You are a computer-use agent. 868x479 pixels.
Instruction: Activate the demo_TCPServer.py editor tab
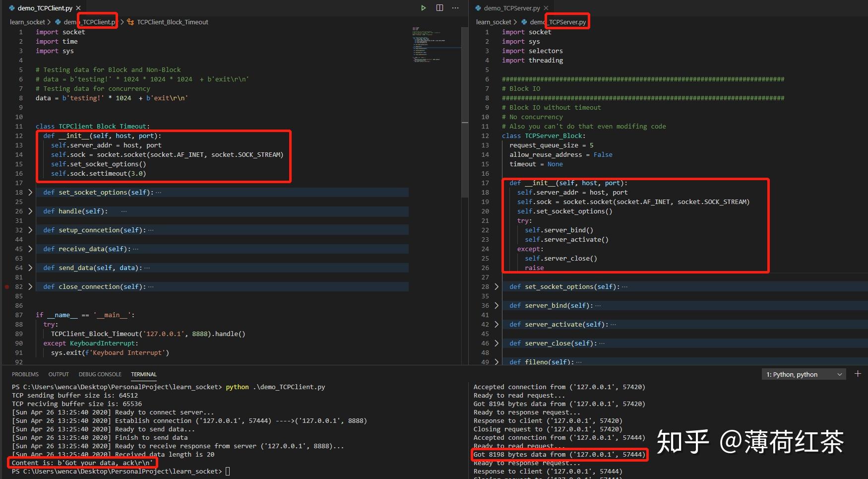tap(512, 8)
